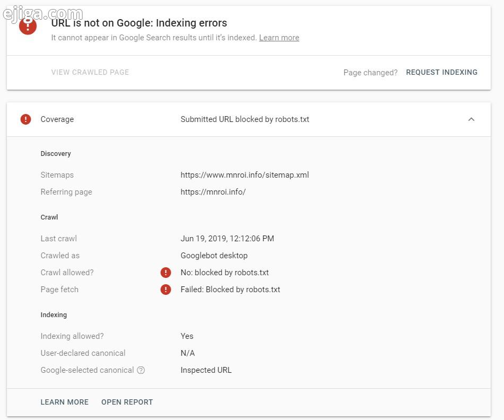Collapse the Coverage section chevron
This screenshot has width=504, height=420.
[x=471, y=119]
